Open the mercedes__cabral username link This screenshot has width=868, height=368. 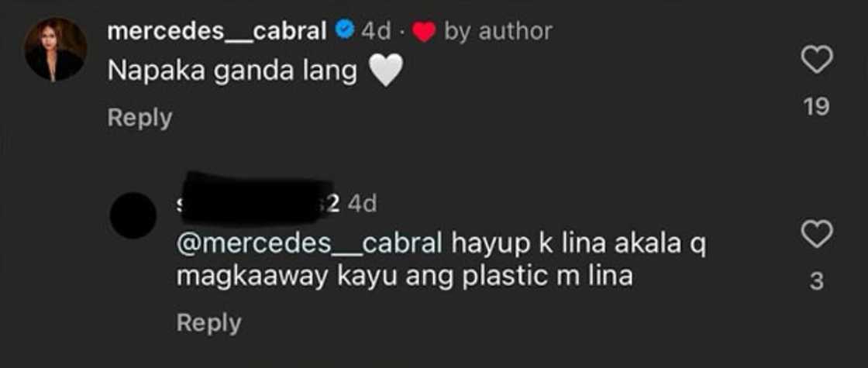click(x=217, y=32)
